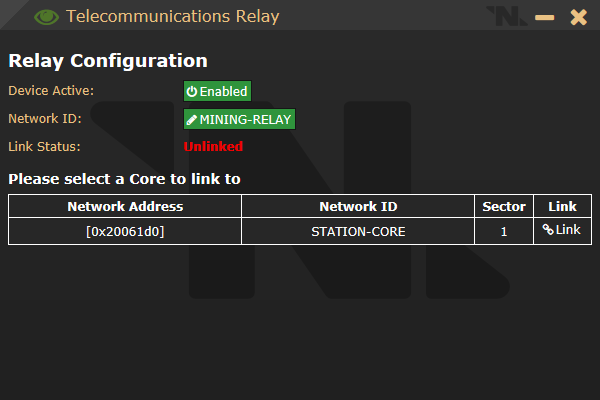Click the Link column header
Image resolution: width=600 pixels, height=400 pixels.
click(x=562, y=206)
